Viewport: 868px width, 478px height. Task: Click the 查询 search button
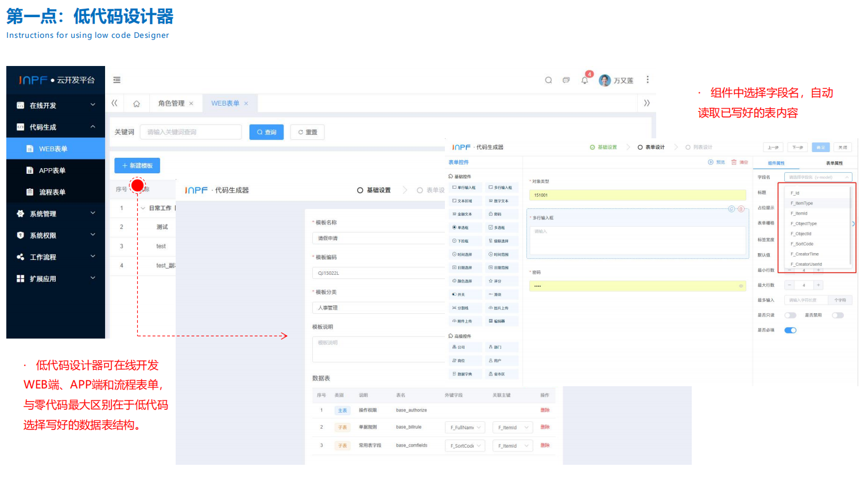click(266, 132)
